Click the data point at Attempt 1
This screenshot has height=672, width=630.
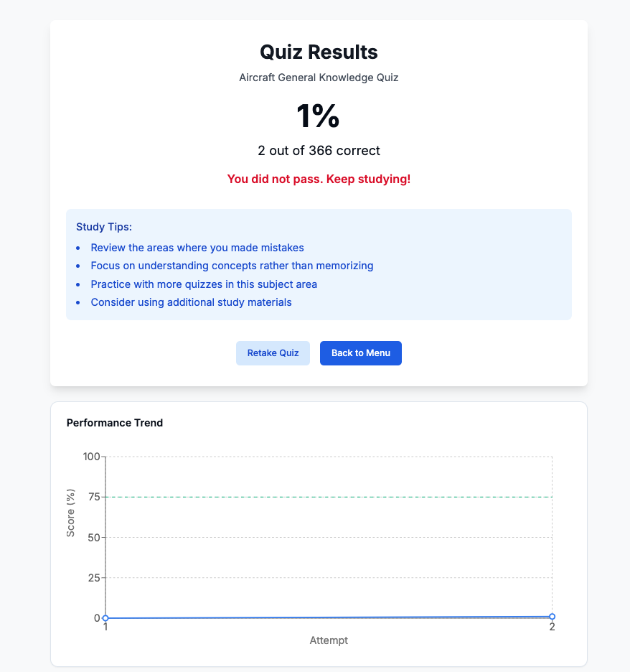pyautogui.click(x=105, y=617)
